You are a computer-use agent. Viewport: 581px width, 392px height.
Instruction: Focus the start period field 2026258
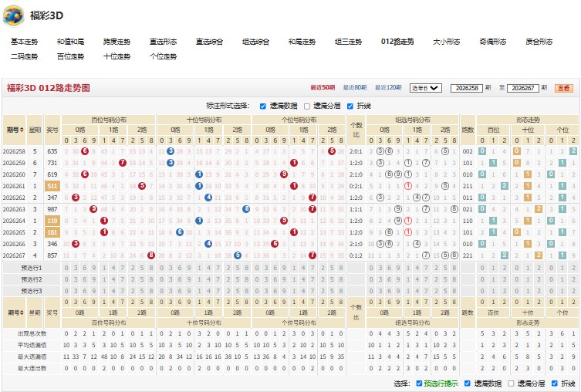click(x=467, y=88)
